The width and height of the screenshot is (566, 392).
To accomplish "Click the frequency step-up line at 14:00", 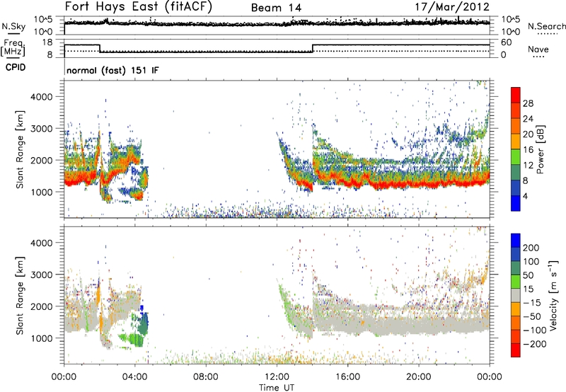I will [313, 48].
